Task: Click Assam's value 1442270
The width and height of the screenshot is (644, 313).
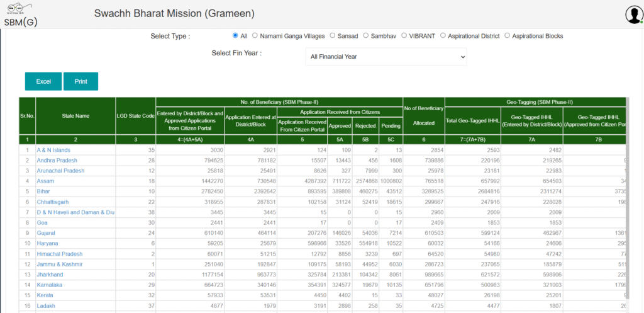Action: [212, 181]
